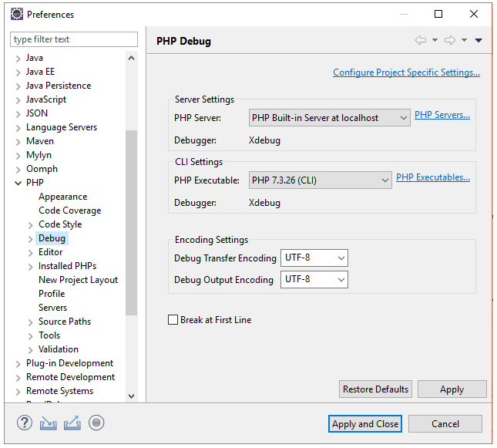Click the Apply button
The width and height of the screenshot is (497, 448).
coord(452,389)
